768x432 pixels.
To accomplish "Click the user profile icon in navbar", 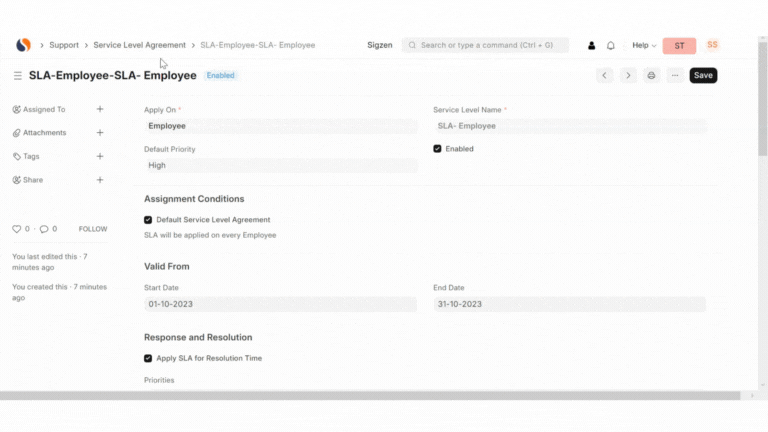I will 591,46.
